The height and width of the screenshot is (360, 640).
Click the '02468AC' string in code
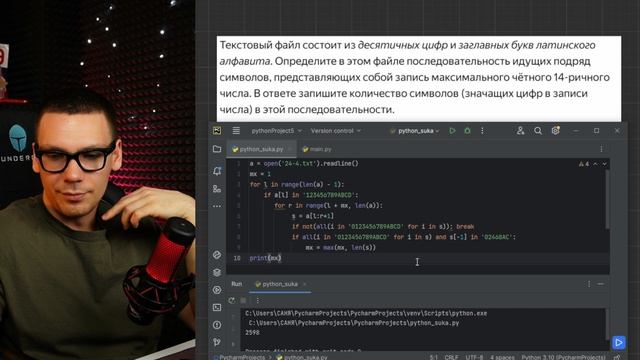[498, 237]
